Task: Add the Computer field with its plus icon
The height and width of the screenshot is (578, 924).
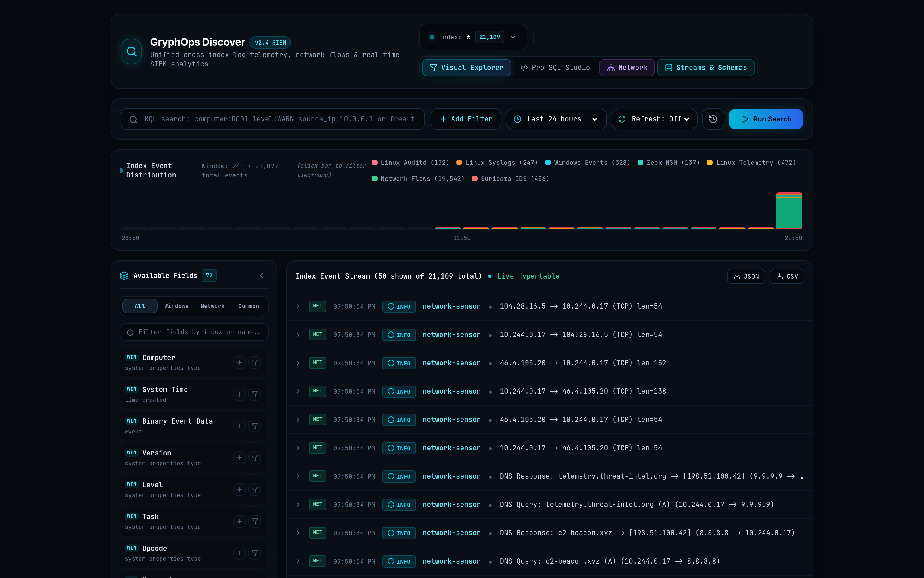Action: (x=239, y=362)
